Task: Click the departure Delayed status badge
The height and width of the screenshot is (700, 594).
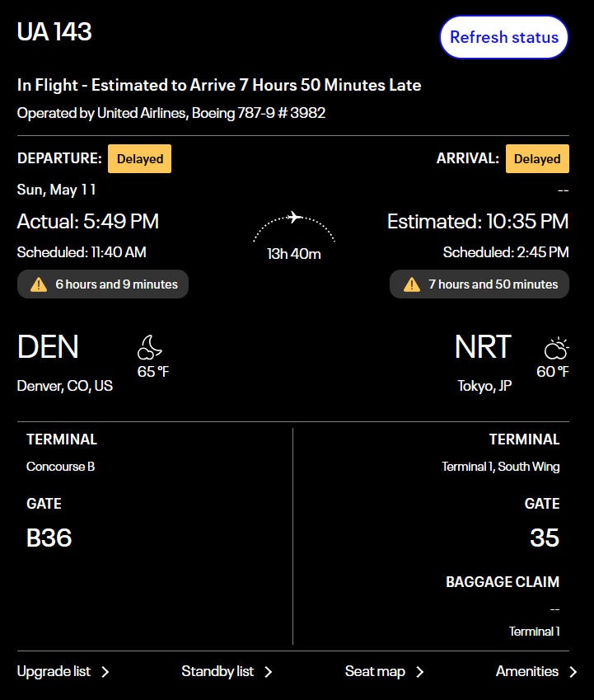Action: pyautogui.click(x=140, y=159)
